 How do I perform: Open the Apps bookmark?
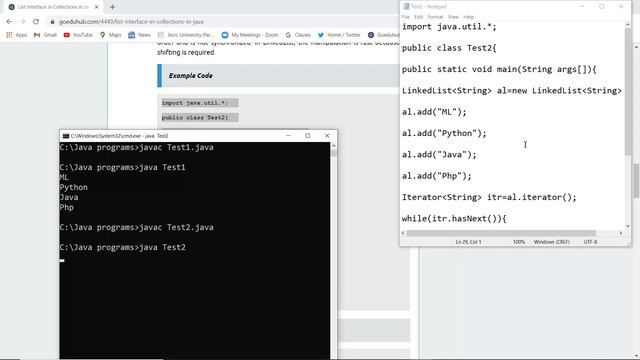17,35
